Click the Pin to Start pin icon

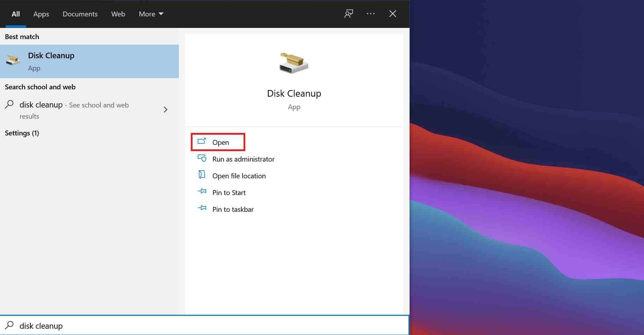pos(202,191)
